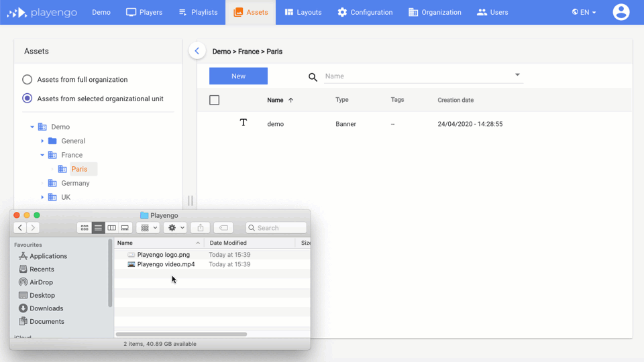Open the user account avatar menu
The image size is (644, 362).
tap(621, 12)
